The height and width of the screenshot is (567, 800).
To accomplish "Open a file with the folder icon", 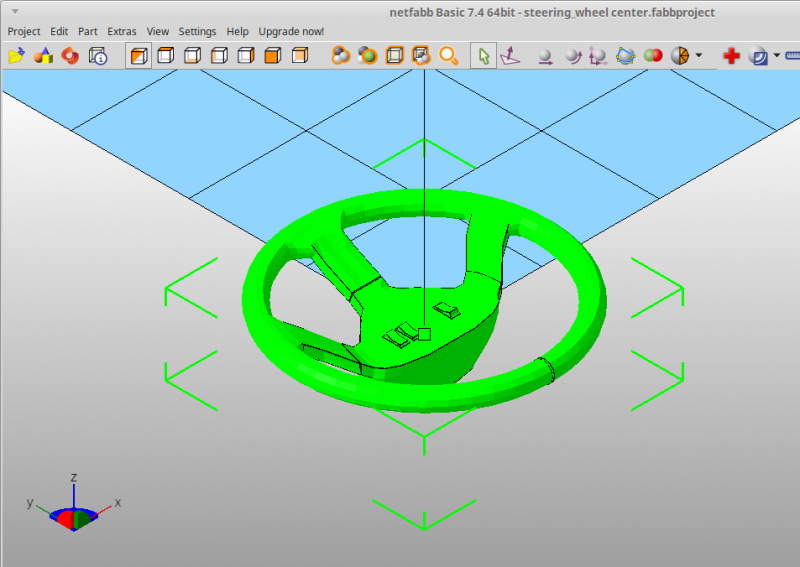I will point(16,56).
